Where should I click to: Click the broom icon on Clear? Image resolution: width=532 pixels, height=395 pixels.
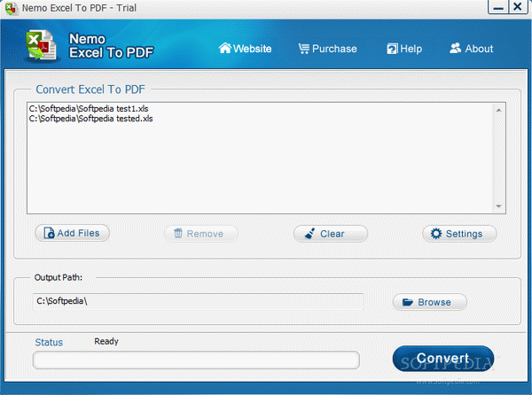pyautogui.click(x=309, y=234)
